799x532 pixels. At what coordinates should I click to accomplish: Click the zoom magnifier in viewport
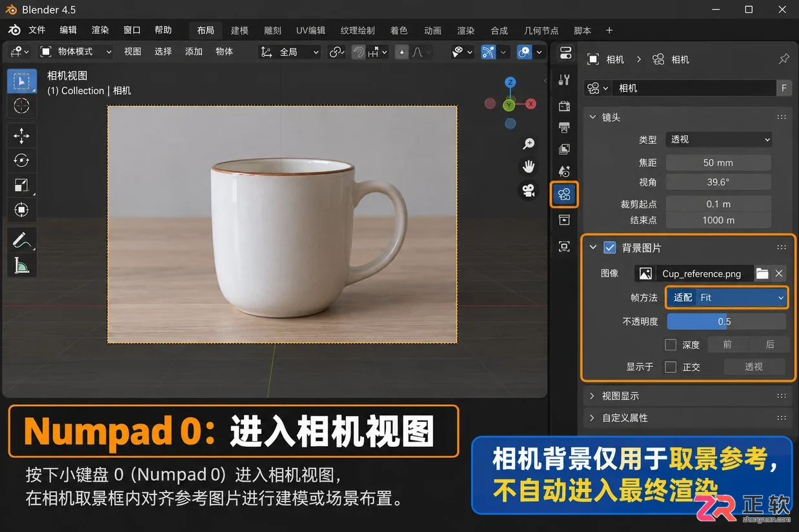[x=529, y=144]
